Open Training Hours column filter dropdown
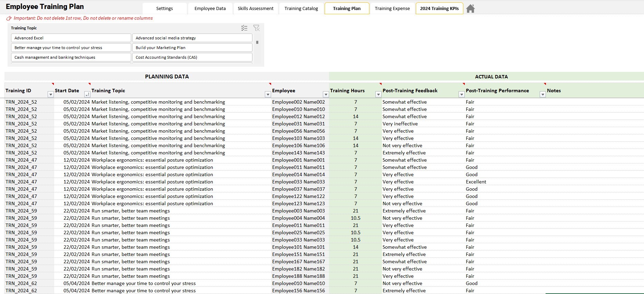The image size is (644, 294). 378,94
